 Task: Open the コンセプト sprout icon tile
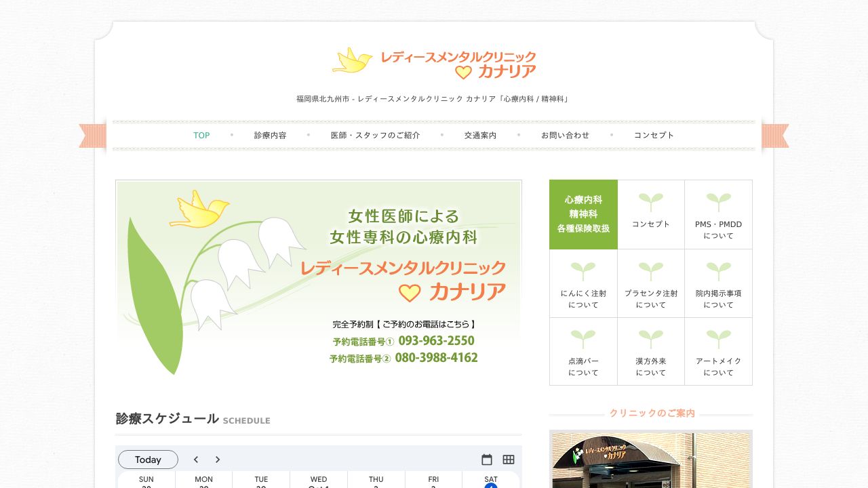(651, 214)
